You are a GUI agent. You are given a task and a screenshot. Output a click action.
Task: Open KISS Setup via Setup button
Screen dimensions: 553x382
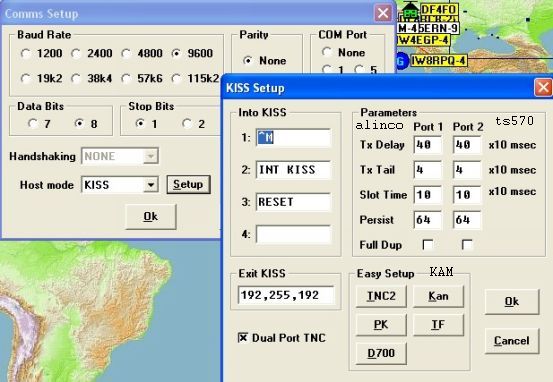(188, 184)
